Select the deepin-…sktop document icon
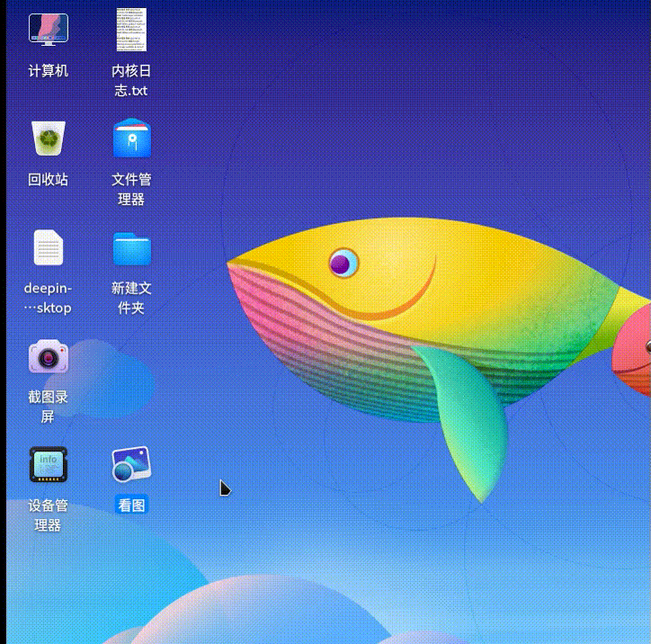This screenshot has height=644, width=651. [49, 247]
